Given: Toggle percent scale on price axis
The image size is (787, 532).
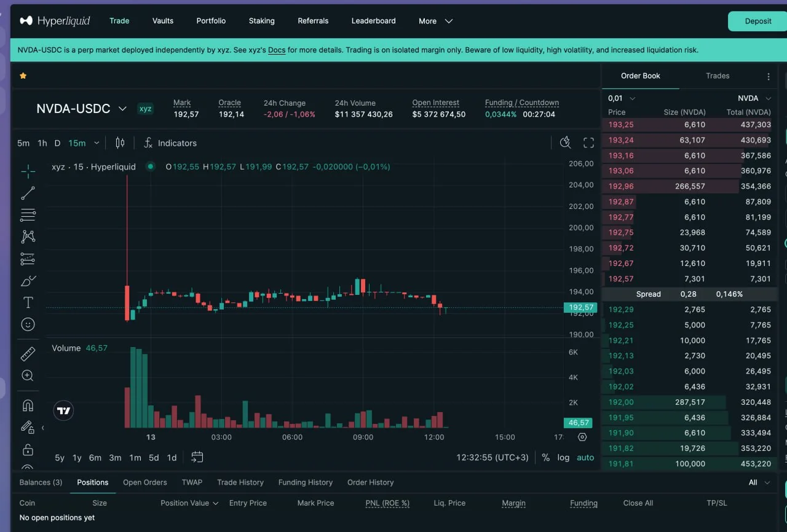Looking at the screenshot, I should click(x=545, y=458).
